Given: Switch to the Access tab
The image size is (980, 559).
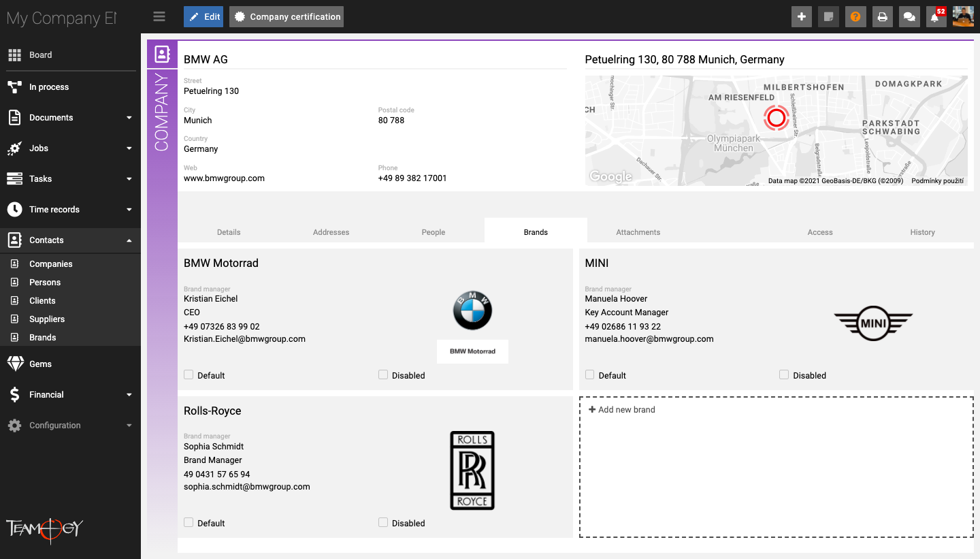Looking at the screenshot, I should click(820, 232).
